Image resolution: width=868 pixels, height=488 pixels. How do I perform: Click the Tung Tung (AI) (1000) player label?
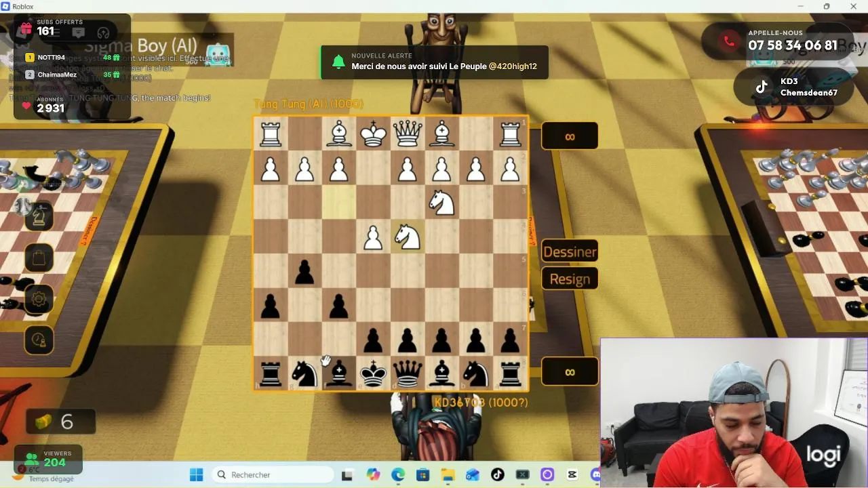coord(309,104)
